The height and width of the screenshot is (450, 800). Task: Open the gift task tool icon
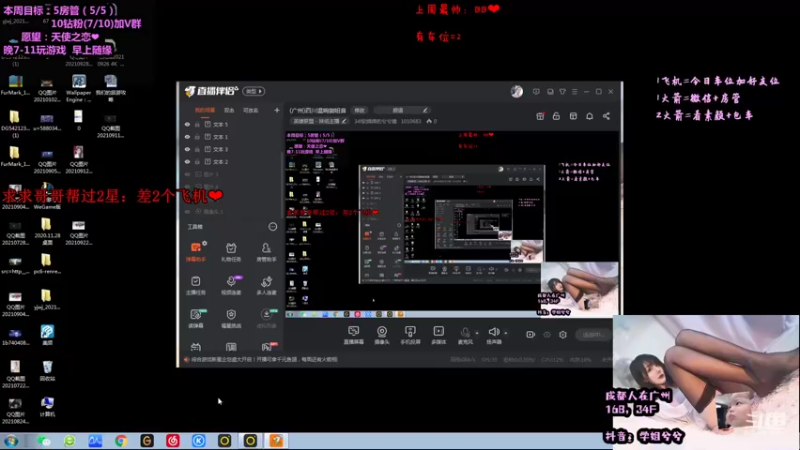[x=231, y=252]
